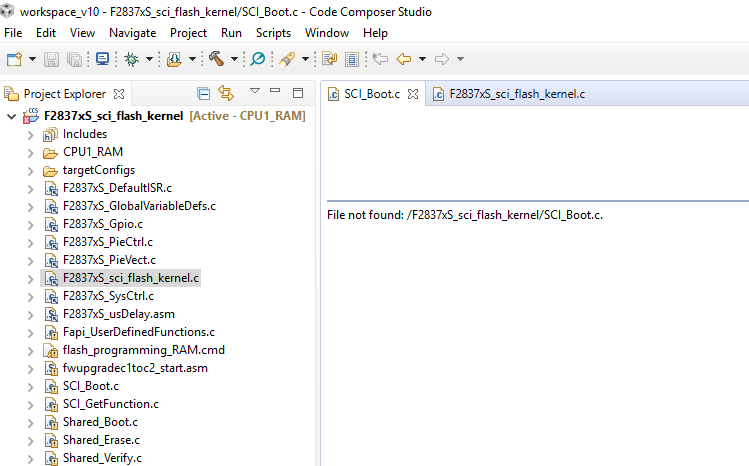Collapse the F2837xS_sci_flash_kernel project node

pyautogui.click(x=11, y=116)
